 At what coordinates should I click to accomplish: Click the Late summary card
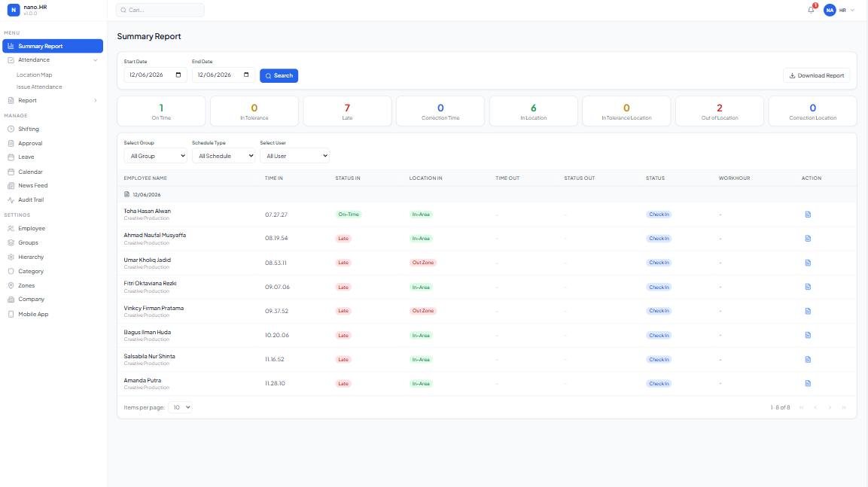click(x=347, y=111)
